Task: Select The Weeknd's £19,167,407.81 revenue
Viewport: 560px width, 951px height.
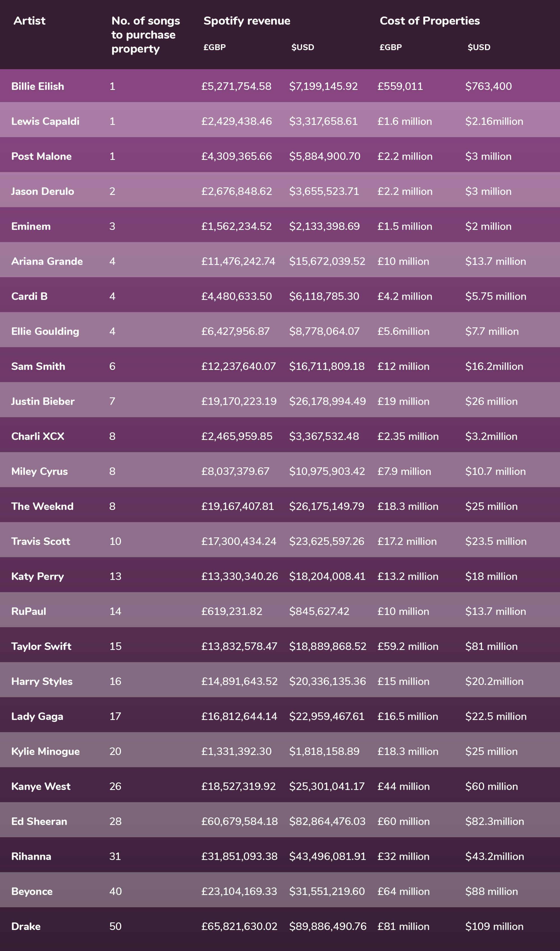Action: tap(237, 507)
